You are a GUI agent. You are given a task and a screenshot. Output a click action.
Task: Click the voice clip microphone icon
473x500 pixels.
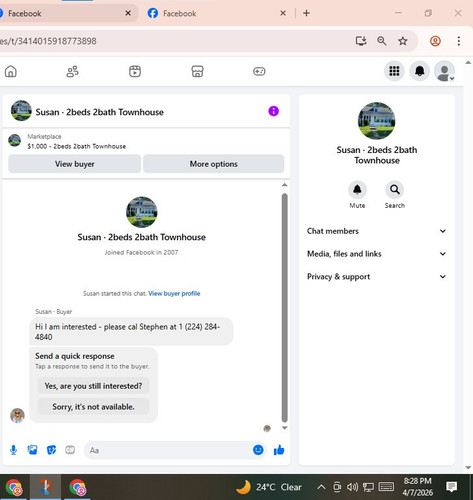tap(13, 450)
